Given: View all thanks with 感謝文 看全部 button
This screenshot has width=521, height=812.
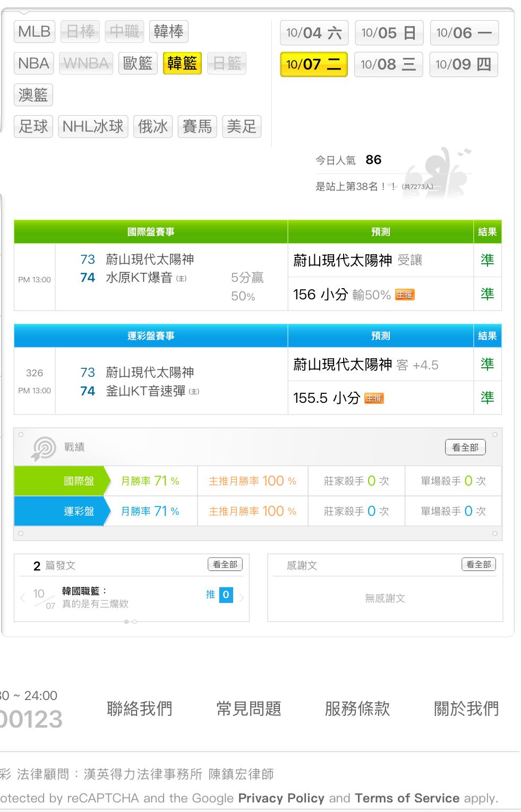Looking at the screenshot, I should click(x=479, y=565).
